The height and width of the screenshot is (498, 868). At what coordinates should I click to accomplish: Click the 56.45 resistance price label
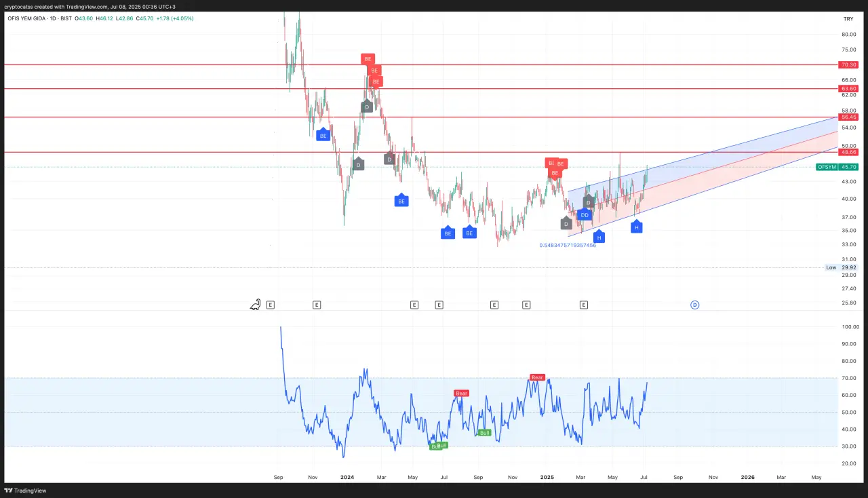[848, 117]
